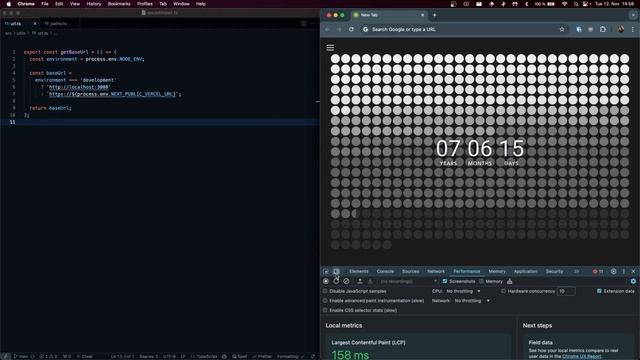Enable CSS selector stats checkbox
The width and height of the screenshot is (640, 360).
pos(325,310)
